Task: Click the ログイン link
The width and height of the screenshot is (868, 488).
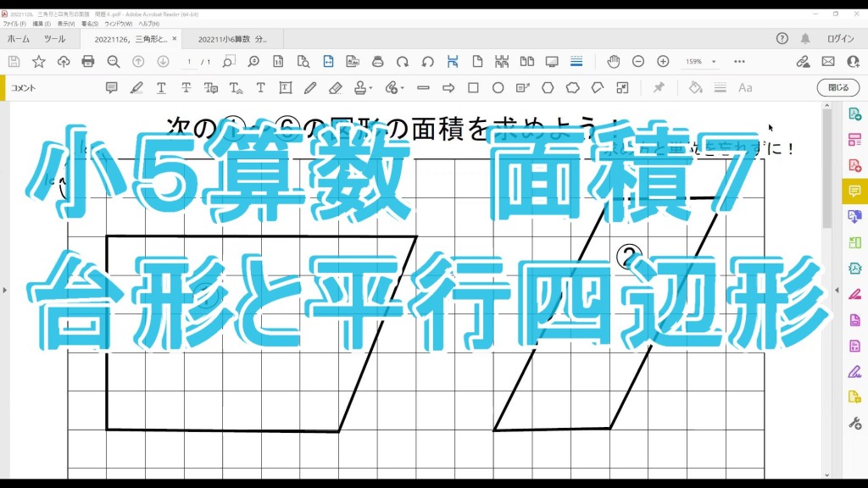Action: point(840,39)
